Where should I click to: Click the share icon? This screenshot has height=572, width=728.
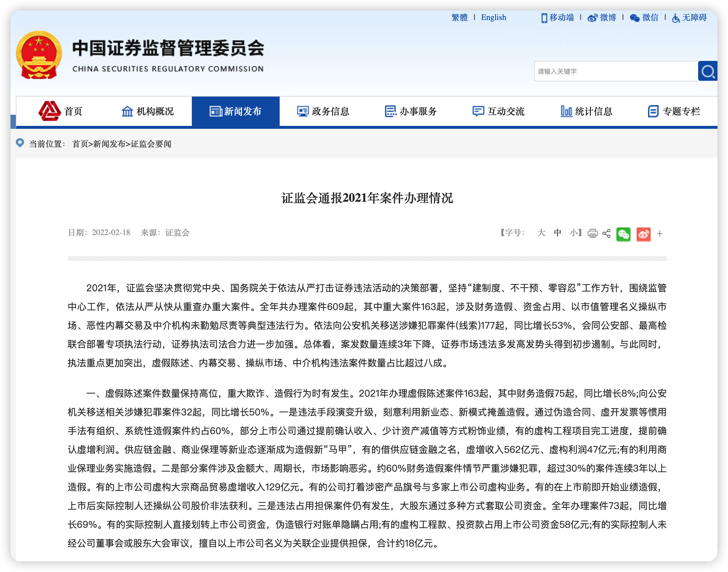click(606, 233)
